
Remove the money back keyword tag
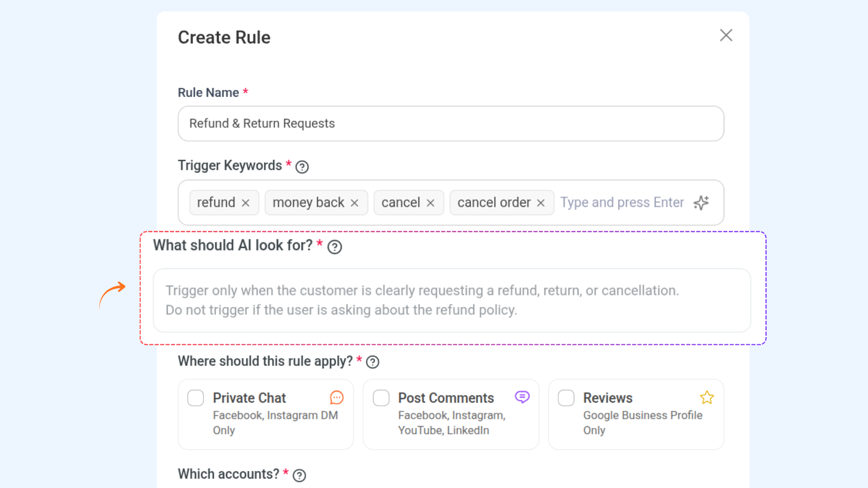(354, 203)
